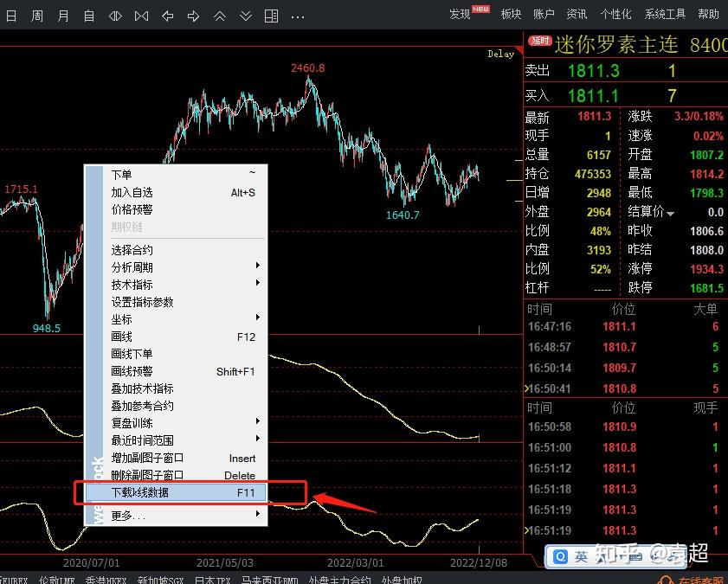Switch to monthly view with 月 icon
Viewport: 728px width, 584px height.
coord(63,15)
